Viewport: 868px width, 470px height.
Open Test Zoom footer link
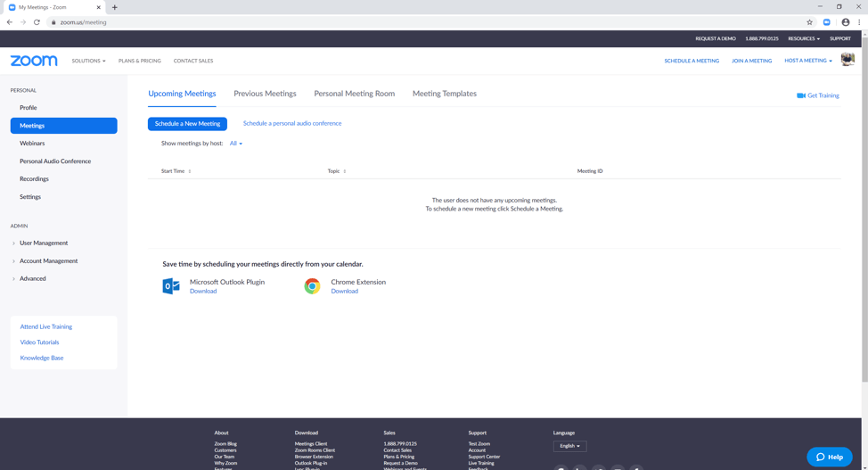coord(479,444)
